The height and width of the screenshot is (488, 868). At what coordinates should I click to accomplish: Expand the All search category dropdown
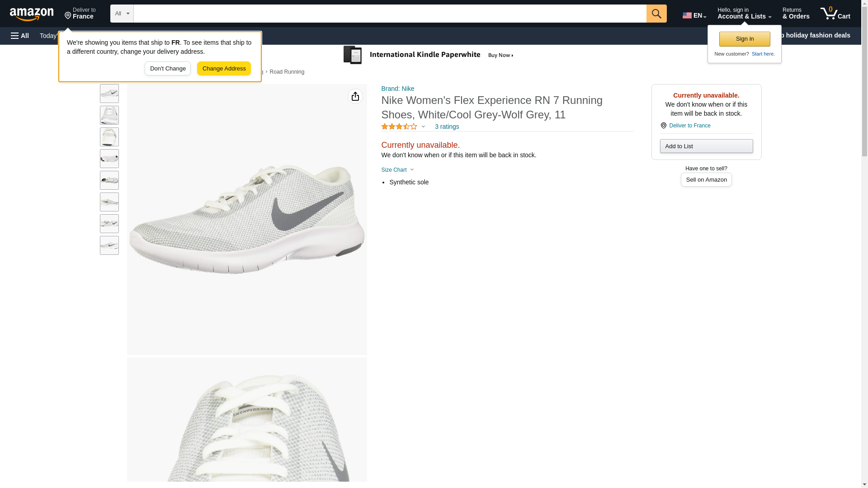coord(122,14)
